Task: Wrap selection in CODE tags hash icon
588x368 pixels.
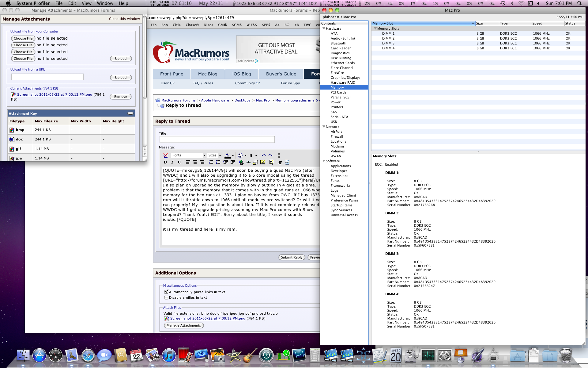Action: tap(280, 162)
